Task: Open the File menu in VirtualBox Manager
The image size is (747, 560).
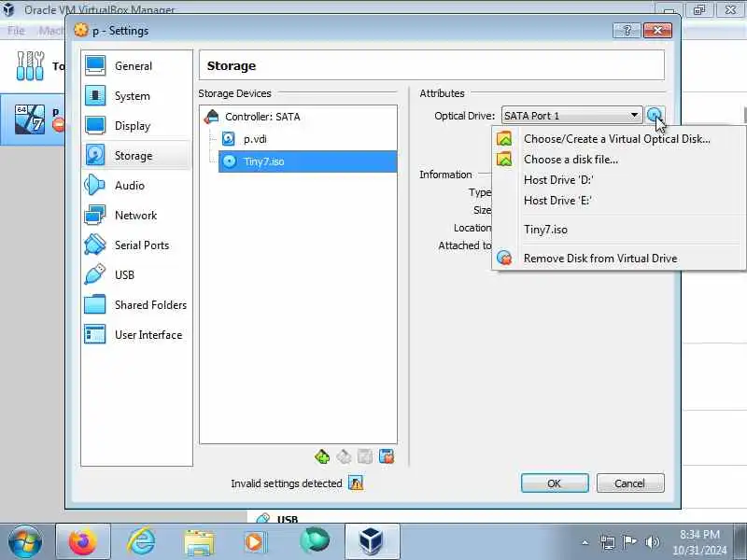Action: click(16, 31)
